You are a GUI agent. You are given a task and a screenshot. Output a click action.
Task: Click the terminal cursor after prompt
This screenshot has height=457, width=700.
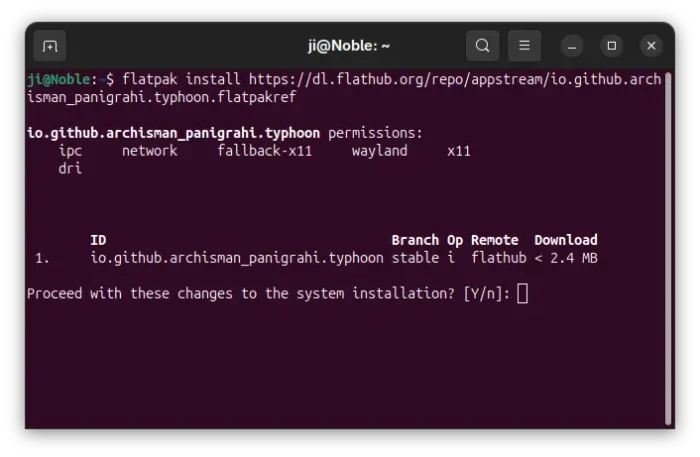point(522,294)
